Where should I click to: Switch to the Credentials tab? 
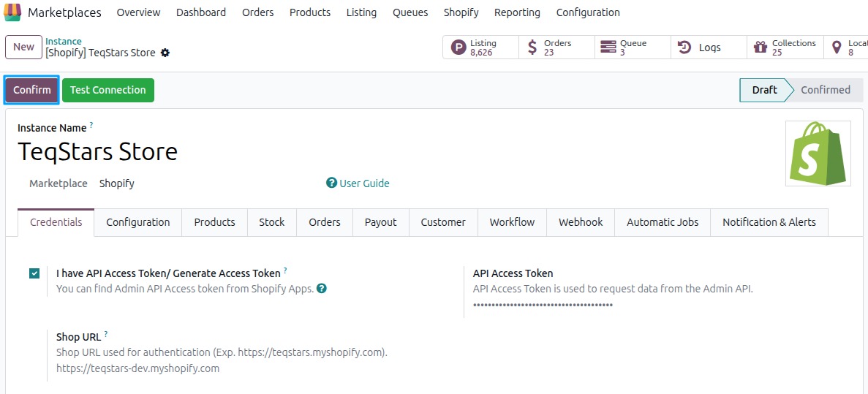pos(56,222)
